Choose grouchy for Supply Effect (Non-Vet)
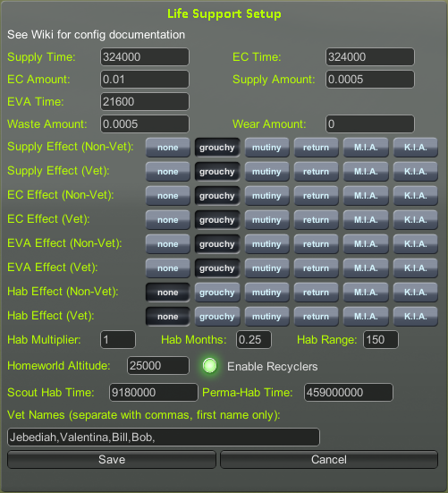Viewport: 448px width, 493px height. 217,148
